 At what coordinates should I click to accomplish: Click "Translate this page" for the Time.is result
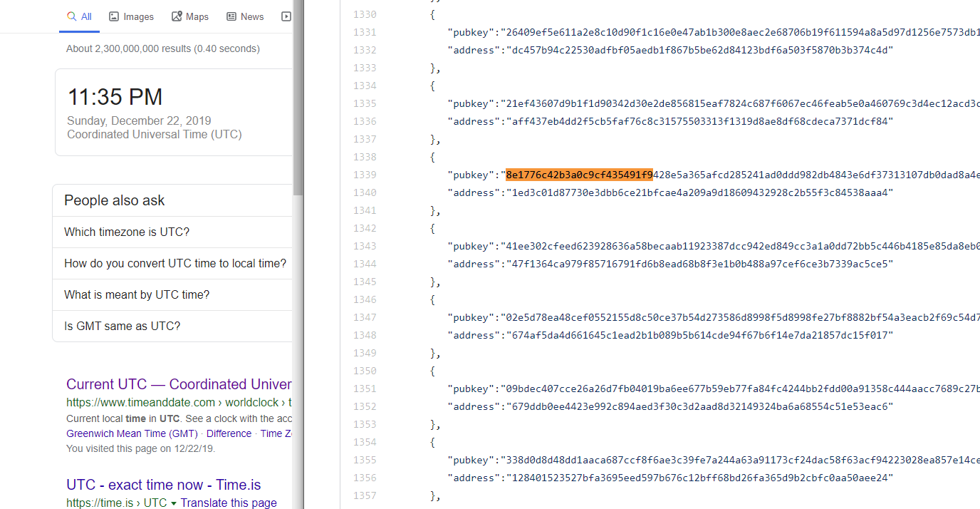(229, 503)
